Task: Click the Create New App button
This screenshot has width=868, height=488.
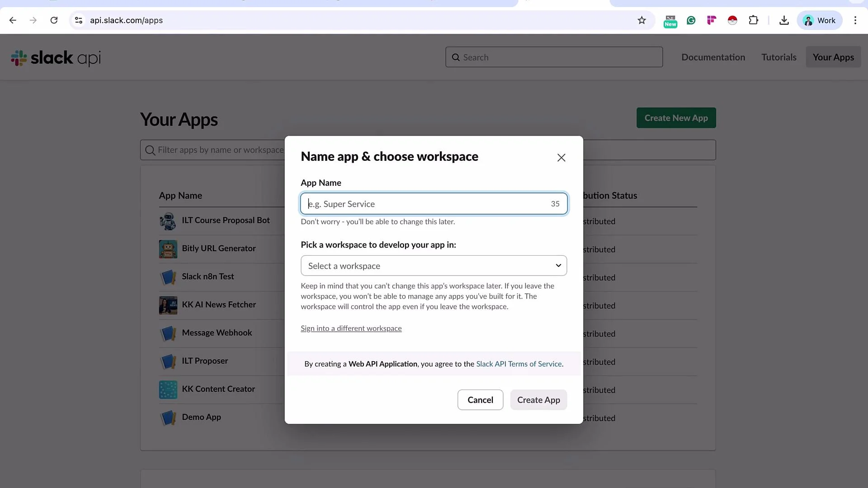Action: tap(676, 118)
